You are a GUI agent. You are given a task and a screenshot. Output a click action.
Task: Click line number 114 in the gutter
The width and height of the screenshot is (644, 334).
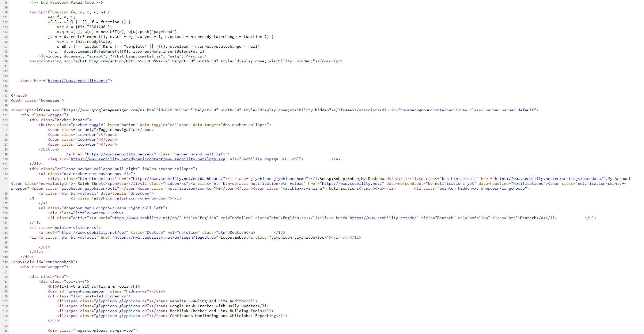coord(5,81)
